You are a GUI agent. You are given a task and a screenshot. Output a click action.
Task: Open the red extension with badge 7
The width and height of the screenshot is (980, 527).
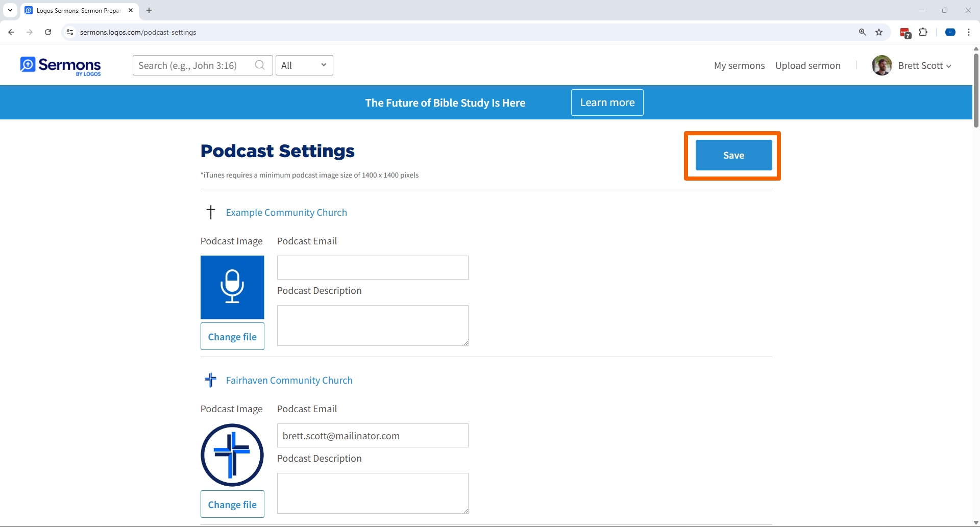click(905, 33)
